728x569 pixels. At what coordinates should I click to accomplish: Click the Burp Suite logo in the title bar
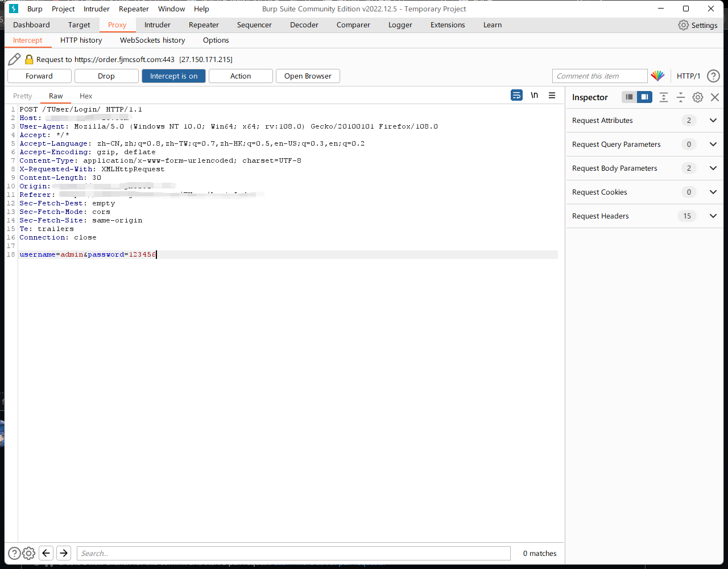14,9
